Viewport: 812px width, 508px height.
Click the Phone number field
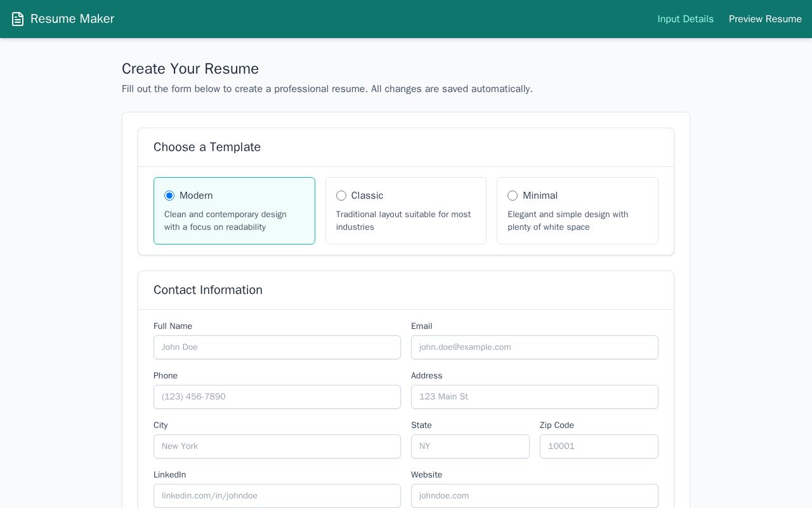[x=277, y=397]
